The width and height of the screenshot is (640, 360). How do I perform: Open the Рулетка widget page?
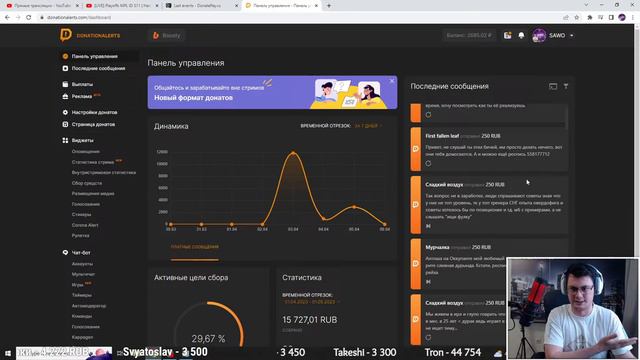80,236
